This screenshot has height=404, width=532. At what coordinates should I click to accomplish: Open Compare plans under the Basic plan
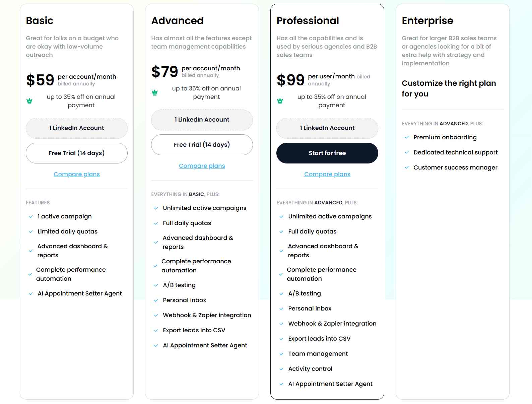click(76, 174)
